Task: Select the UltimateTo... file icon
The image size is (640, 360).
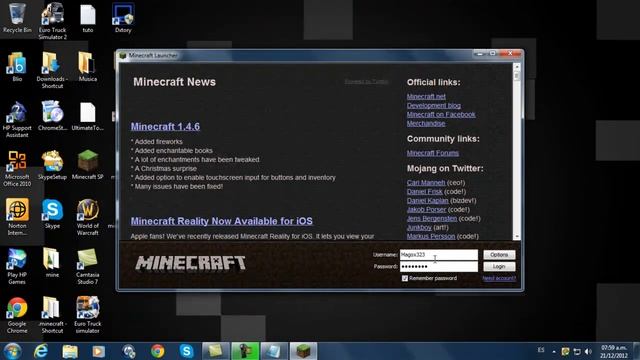Action: 88,116
